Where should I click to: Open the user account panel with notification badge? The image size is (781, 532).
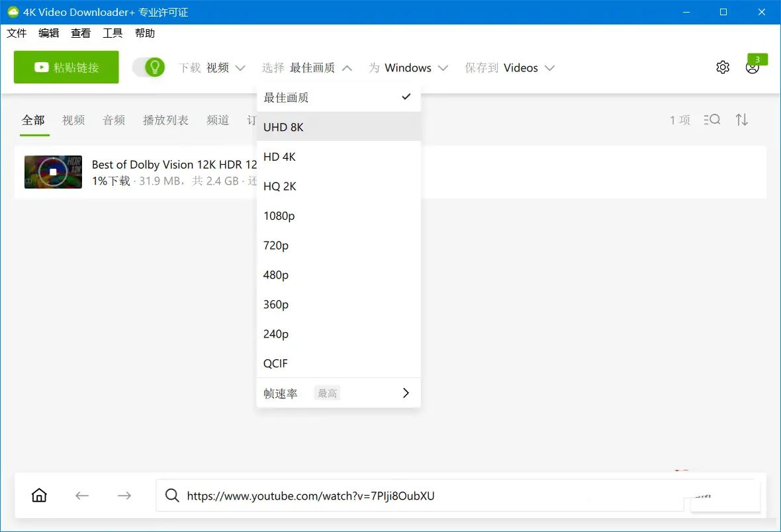753,67
